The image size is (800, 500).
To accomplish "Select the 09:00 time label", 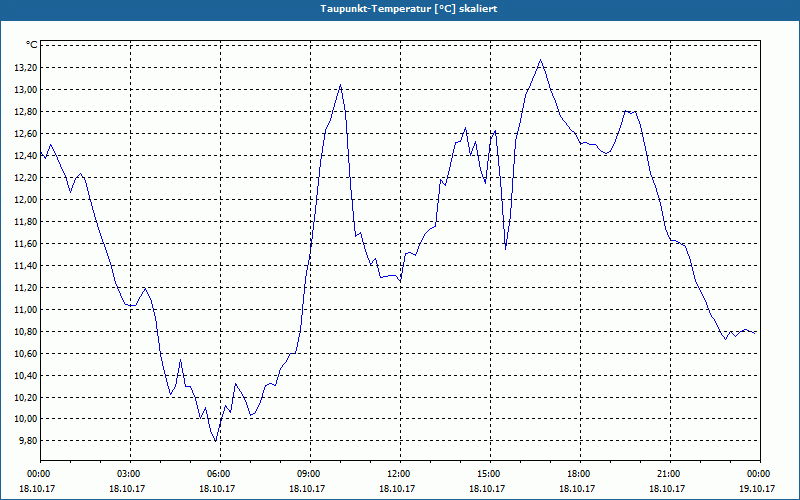I will coord(310,474).
